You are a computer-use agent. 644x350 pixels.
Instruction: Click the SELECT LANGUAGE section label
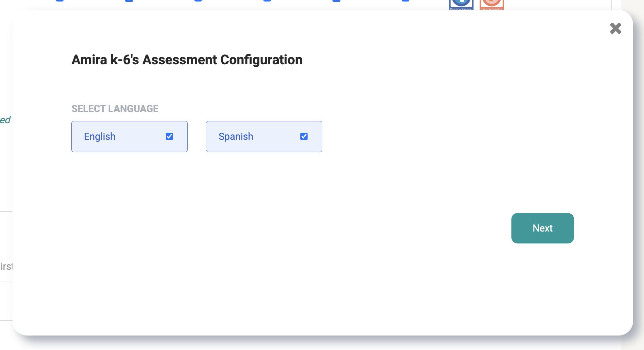pyautogui.click(x=115, y=109)
